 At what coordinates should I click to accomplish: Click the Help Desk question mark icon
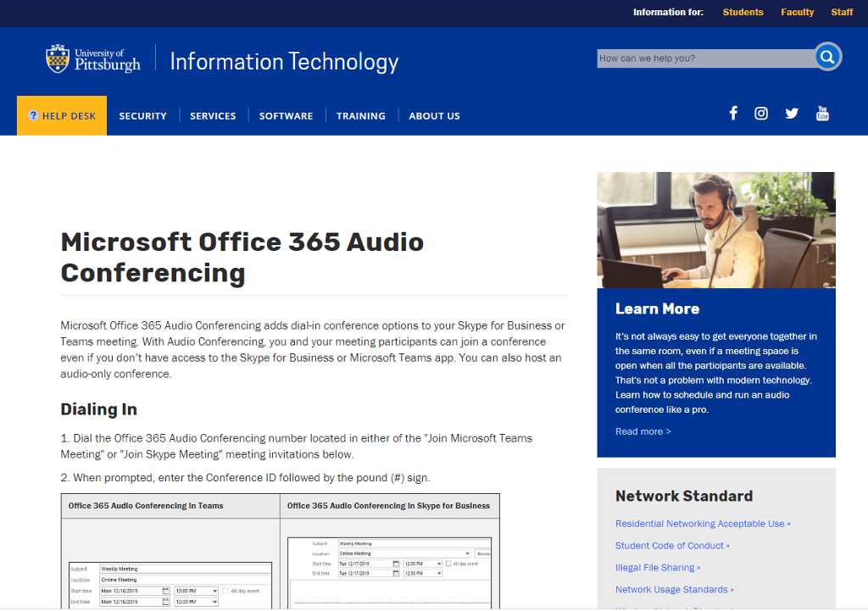click(32, 115)
